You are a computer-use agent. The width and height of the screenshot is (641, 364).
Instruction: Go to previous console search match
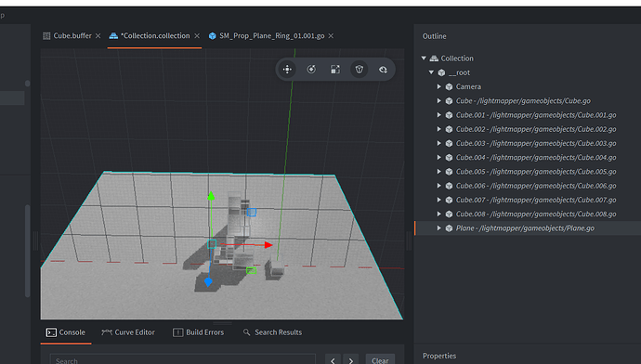(333, 360)
